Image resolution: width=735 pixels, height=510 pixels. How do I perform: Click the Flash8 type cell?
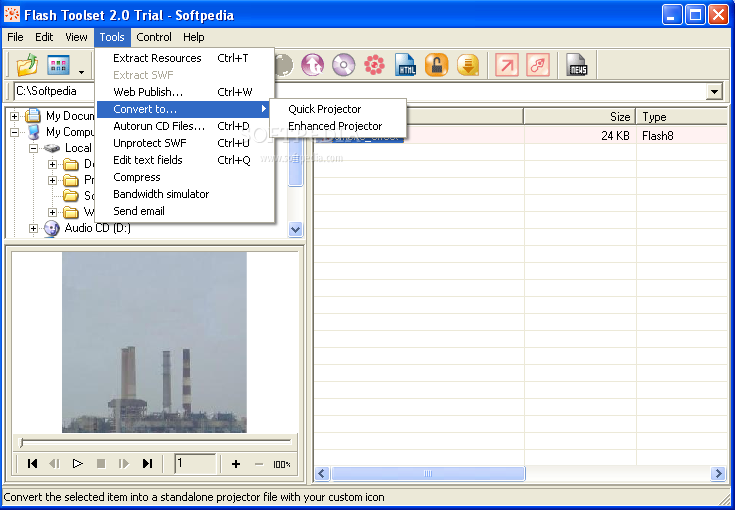tap(658, 136)
